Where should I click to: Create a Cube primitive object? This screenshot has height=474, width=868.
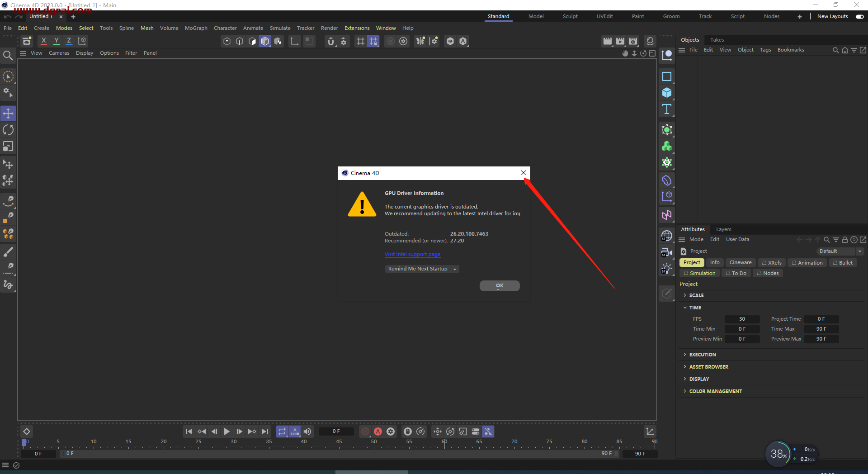667,92
